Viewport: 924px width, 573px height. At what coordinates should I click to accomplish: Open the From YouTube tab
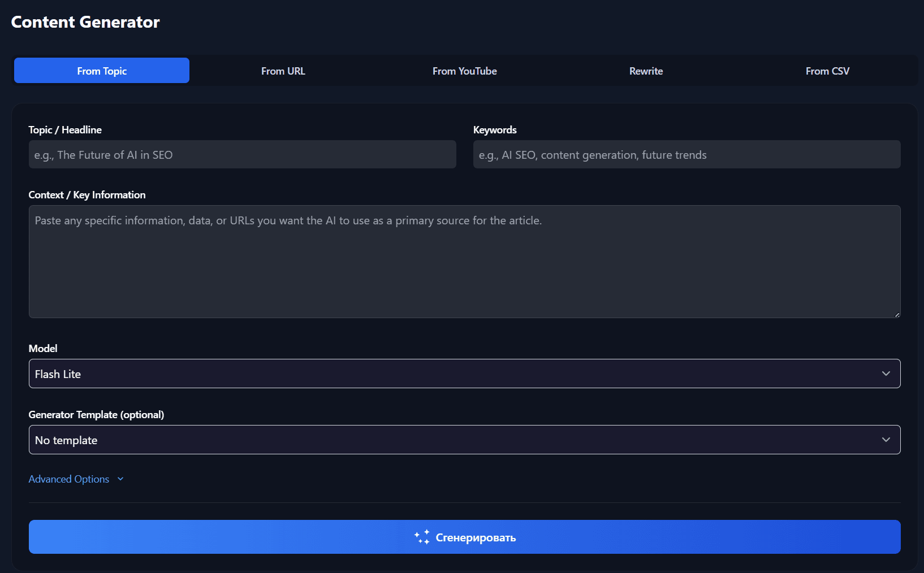click(x=464, y=71)
